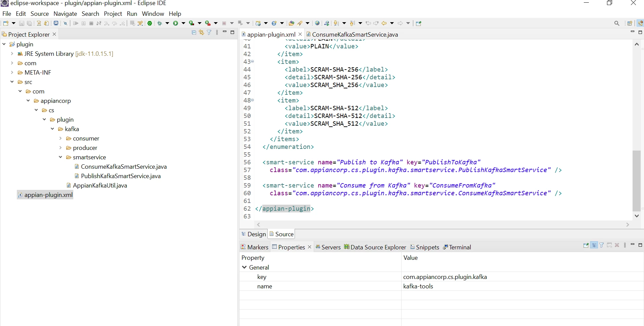Open the Project menu
Screen dimensions: 644x326
(113, 14)
